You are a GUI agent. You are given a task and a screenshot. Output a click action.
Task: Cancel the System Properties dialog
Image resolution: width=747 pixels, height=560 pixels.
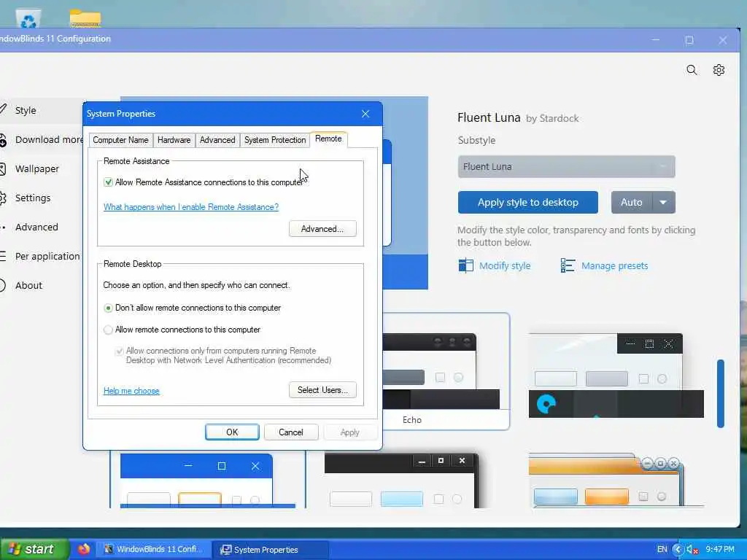(291, 432)
